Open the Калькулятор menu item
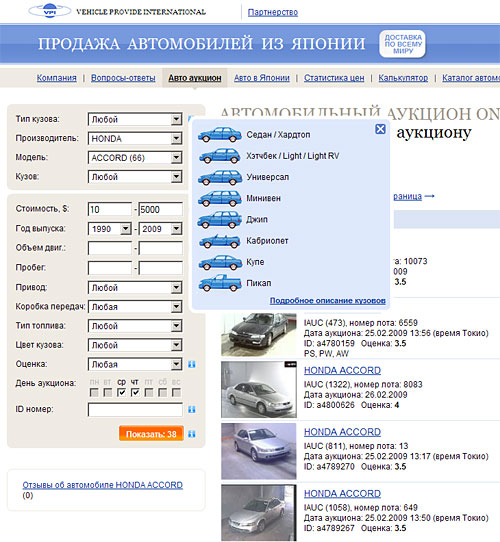The width and height of the screenshot is (500, 542). click(x=403, y=78)
